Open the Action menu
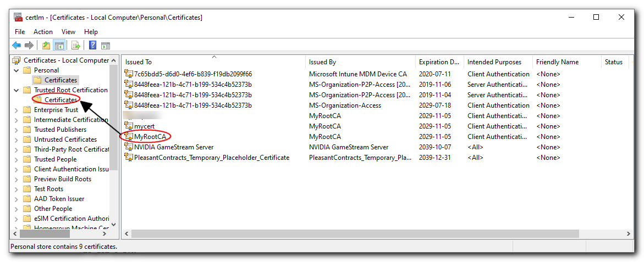The height and width of the screenshot is (262, 644). (x=43, y=31)
